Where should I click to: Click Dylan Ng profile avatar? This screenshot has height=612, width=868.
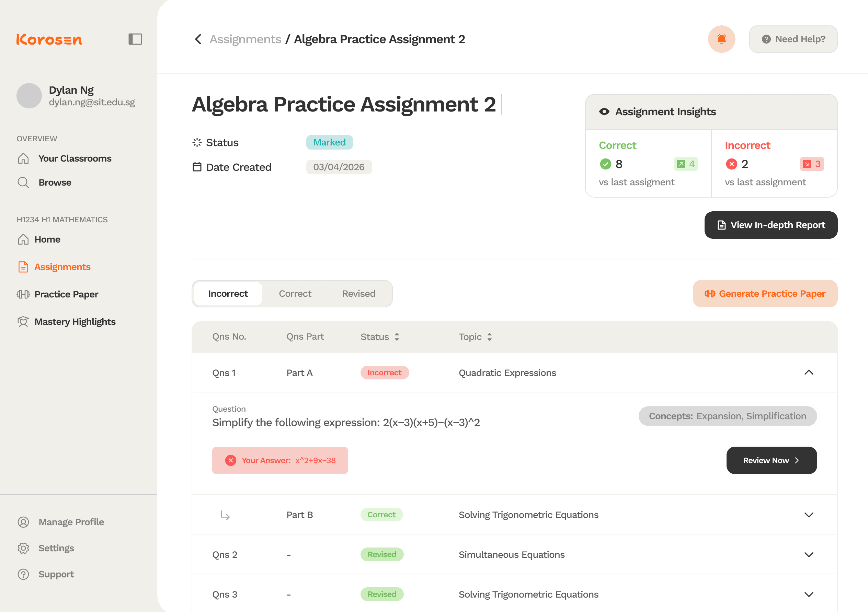(29, 96)
